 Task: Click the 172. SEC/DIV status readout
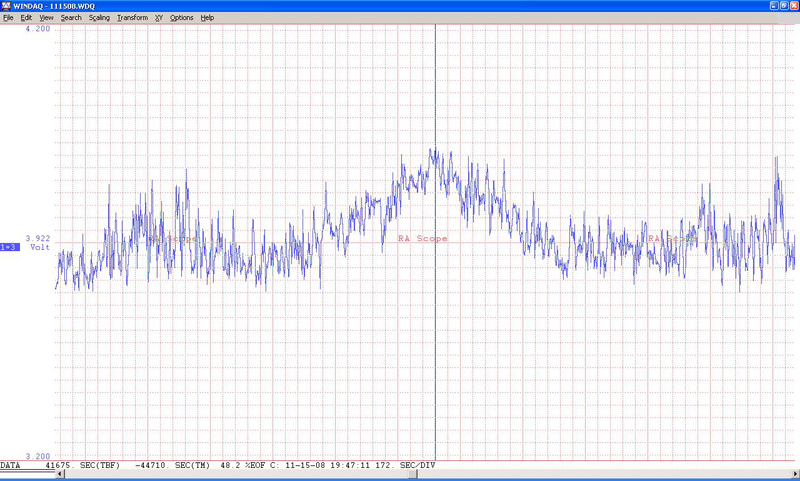406,465
